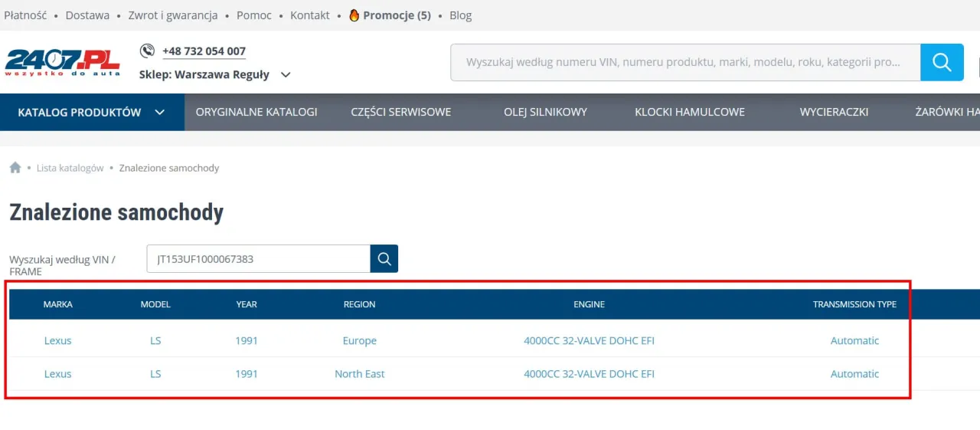Open Wycieraczki from the navigation bar
This screenshot has width=980, height=430.
click(x=834, y=112)
